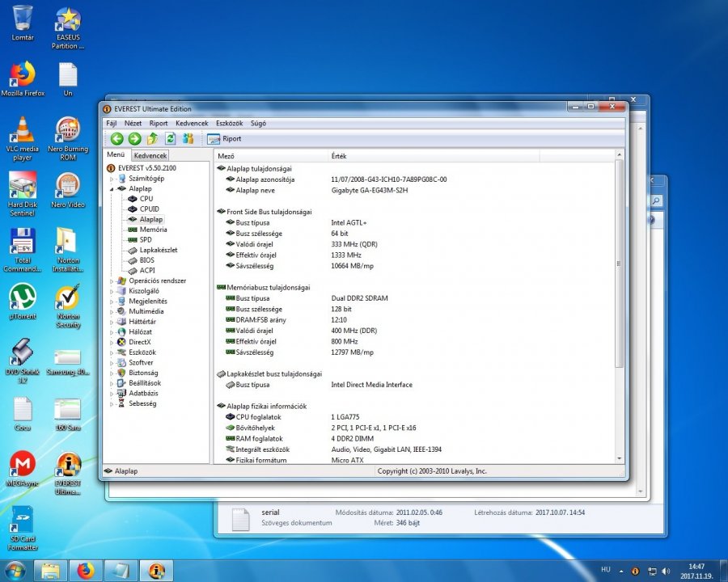Click the Refresh toolbar icon
This screenshot has width=728, height=582.
point(171,139)
